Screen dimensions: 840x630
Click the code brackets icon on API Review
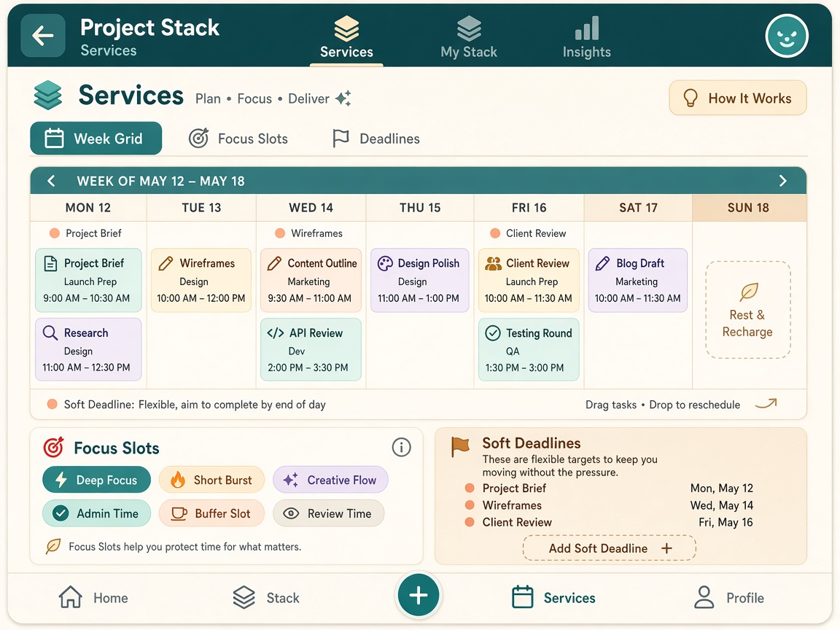276,332
